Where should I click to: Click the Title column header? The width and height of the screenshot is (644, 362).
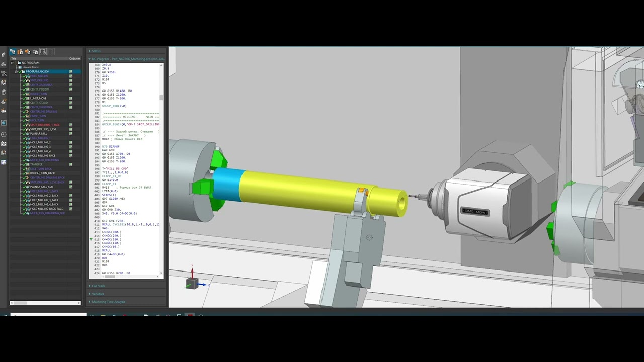39,58
